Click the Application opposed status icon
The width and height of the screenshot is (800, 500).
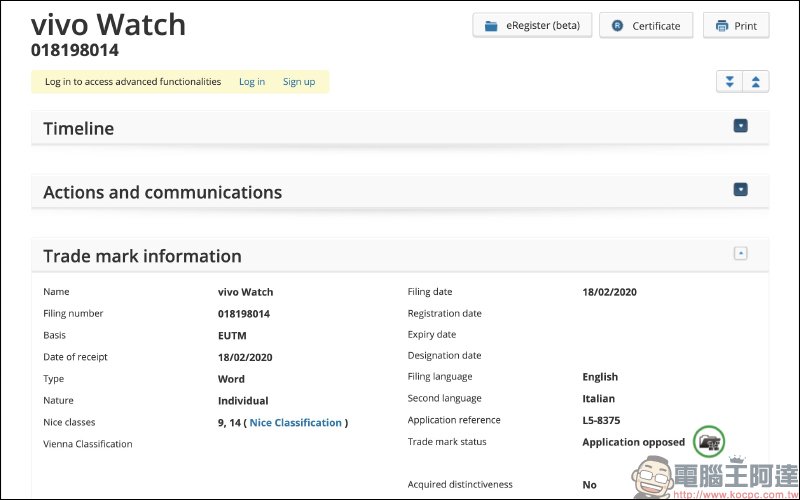pyautogui.click(x=708, y=441)
